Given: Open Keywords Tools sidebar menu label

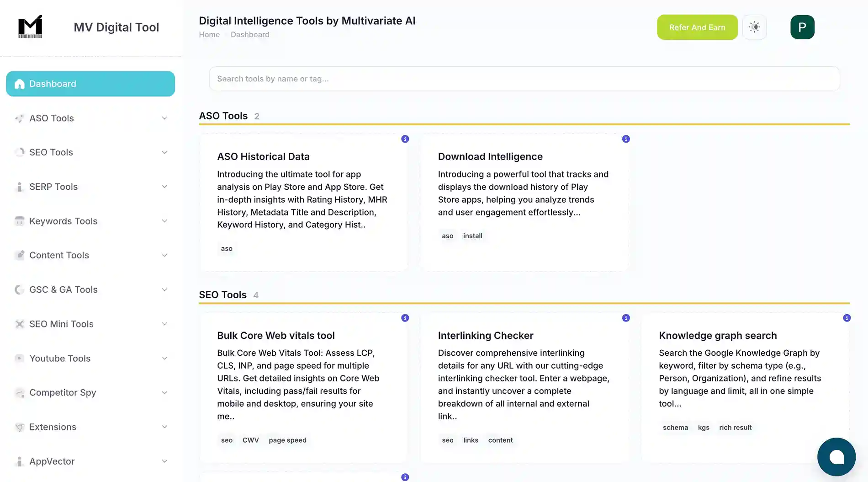Looking at the screenshot, I should click(64, 221).
